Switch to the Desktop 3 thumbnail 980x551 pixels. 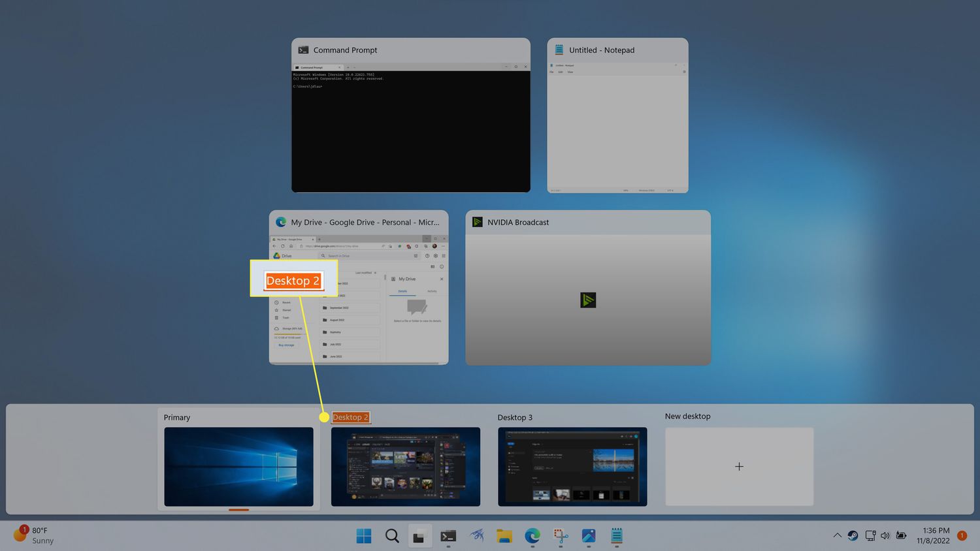pos(572,466)
